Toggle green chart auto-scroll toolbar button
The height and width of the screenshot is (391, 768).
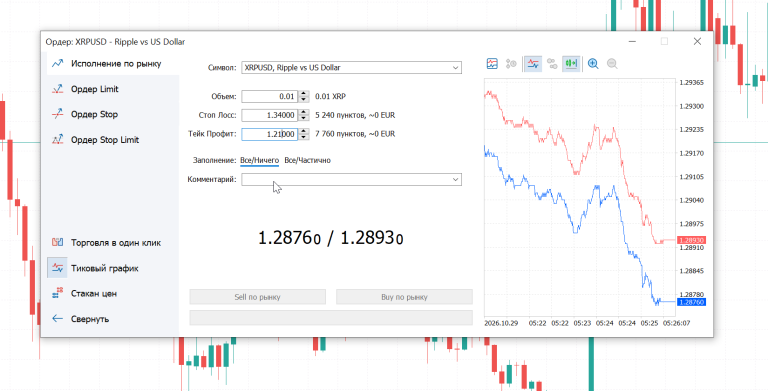(571, 64)
